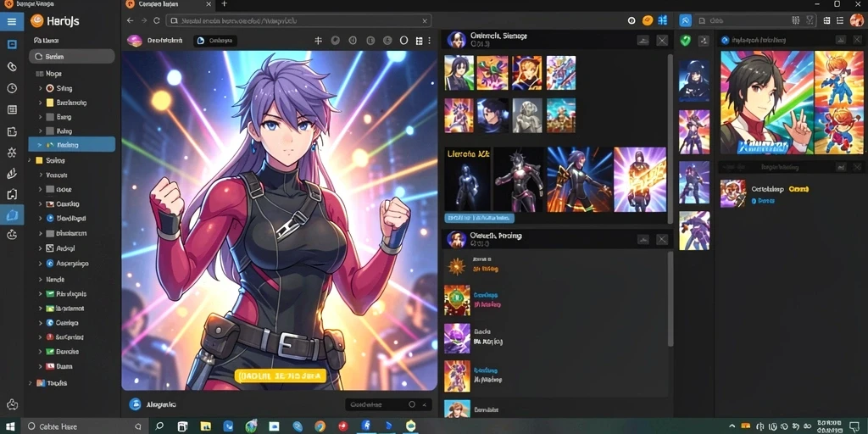Image resolution: width=868 pixels, height=434 pixels.
Task: Expand the highlighted blue tree item chevron
Action: click(39, 145)
